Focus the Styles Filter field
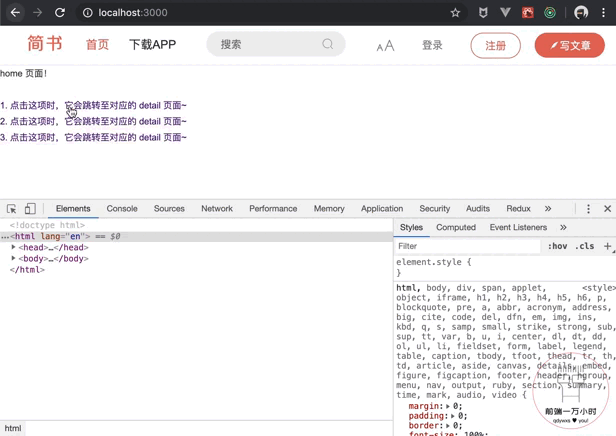This screenshot has height=436, width=616. pyautogui.click(x=468, y=246)
